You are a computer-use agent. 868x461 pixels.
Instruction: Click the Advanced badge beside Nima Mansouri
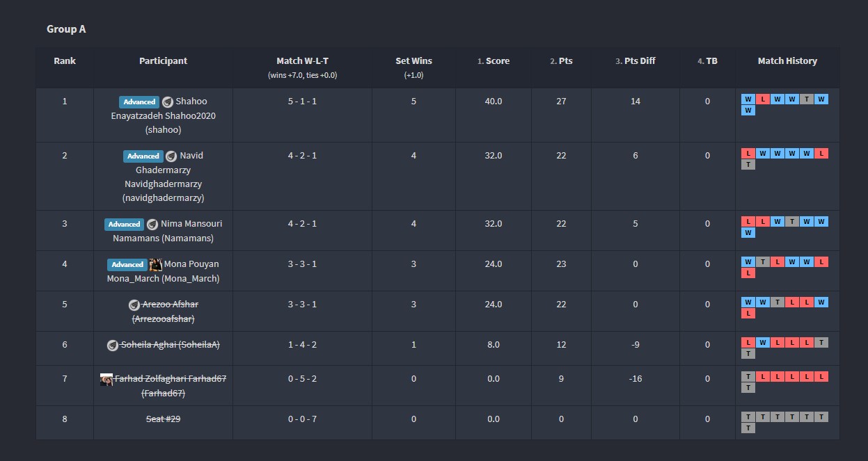[x=124, y=224]
